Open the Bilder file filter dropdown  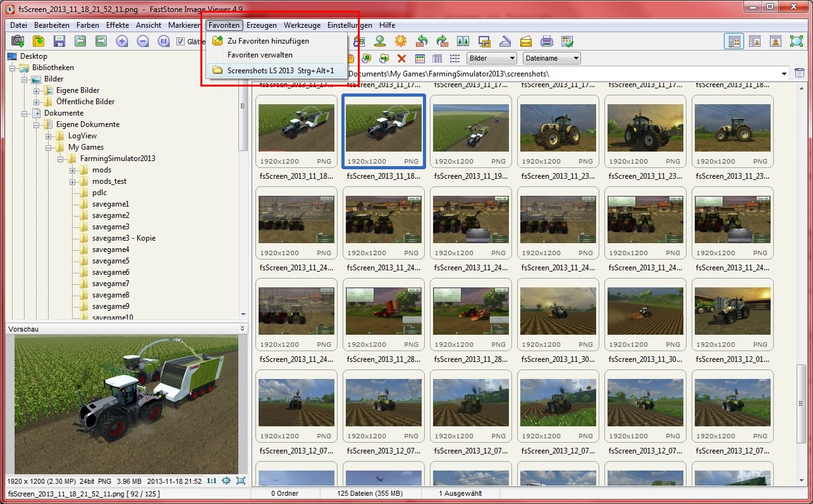click(491, 58)
